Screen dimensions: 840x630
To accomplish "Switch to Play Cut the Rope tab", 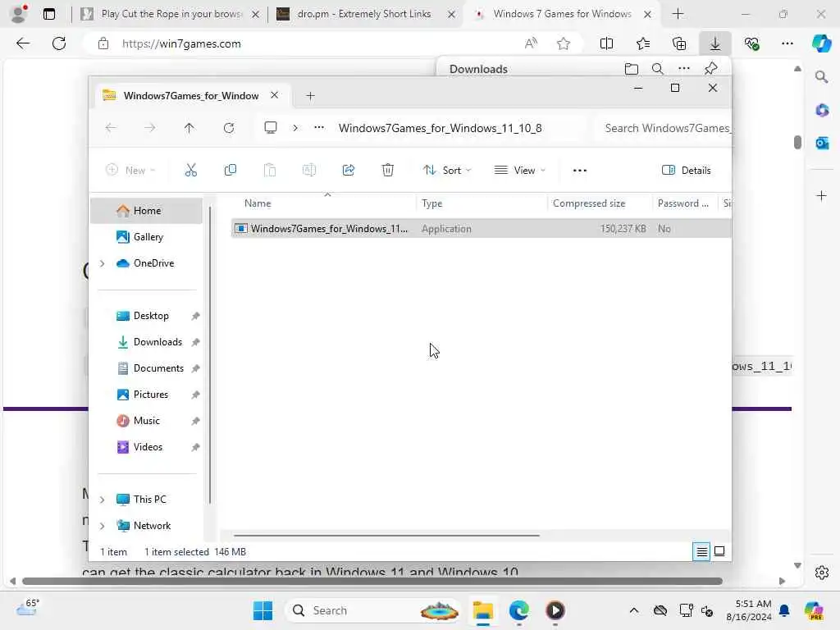I will point(170,14).
